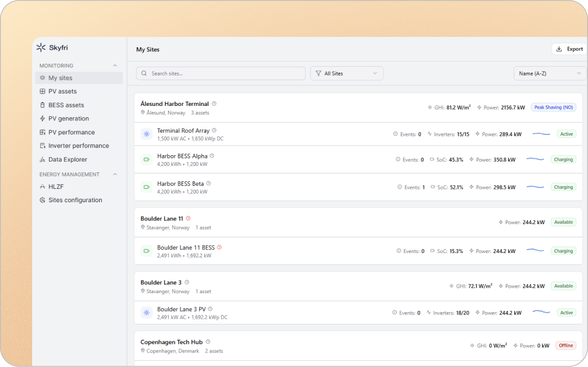Click the solar icon beside Terminal Roof Array
588x367 pixels.
(146, 134)
